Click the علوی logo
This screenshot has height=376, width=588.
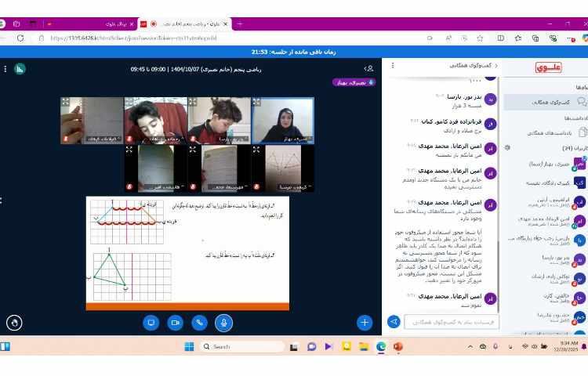pyautogui.click(x=548, y=67)
